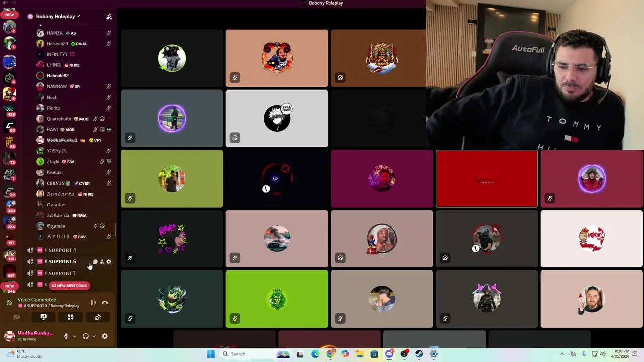This screenshot has height=362, width=644.
Task: Open User Settings gear next to headphones
Action: tap(105, 336)
